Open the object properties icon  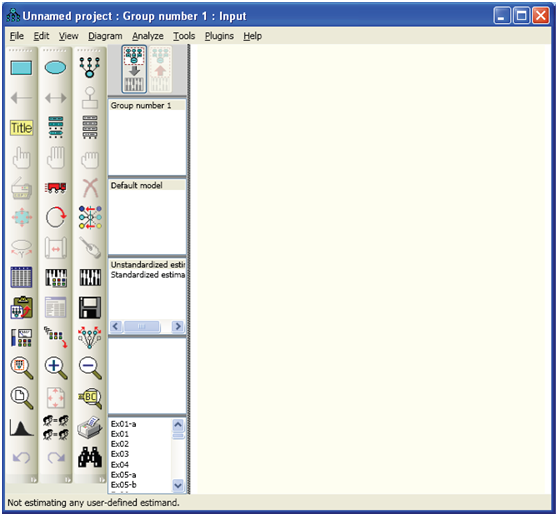pyautogui.click(x=21, y=337)
